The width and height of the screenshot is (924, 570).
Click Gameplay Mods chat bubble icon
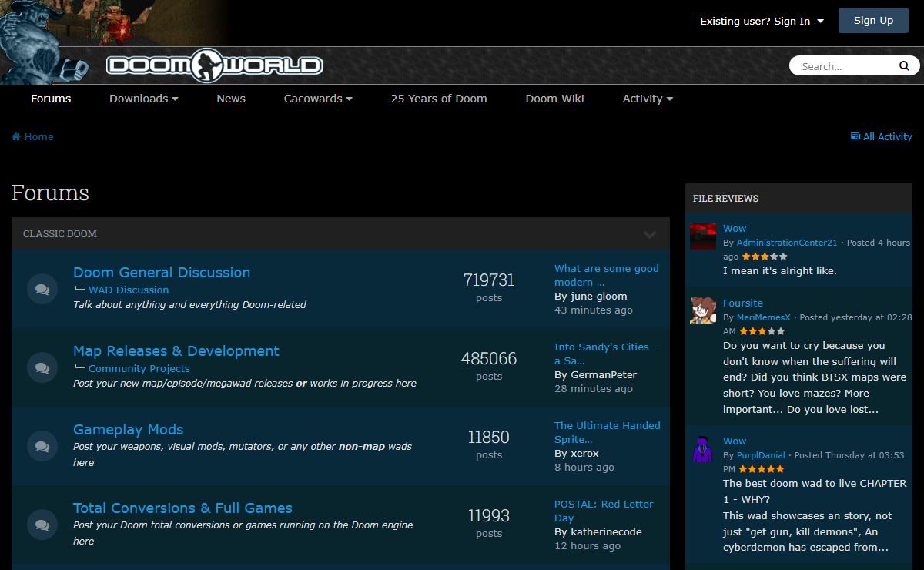pyautogui.click(x=42, y=447)
